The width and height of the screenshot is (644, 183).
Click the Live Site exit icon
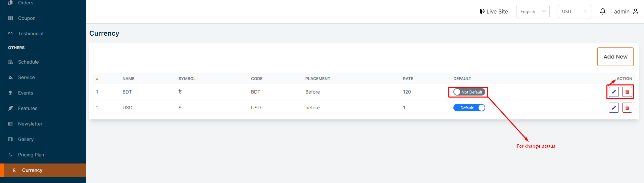click(x=482, y=11)
